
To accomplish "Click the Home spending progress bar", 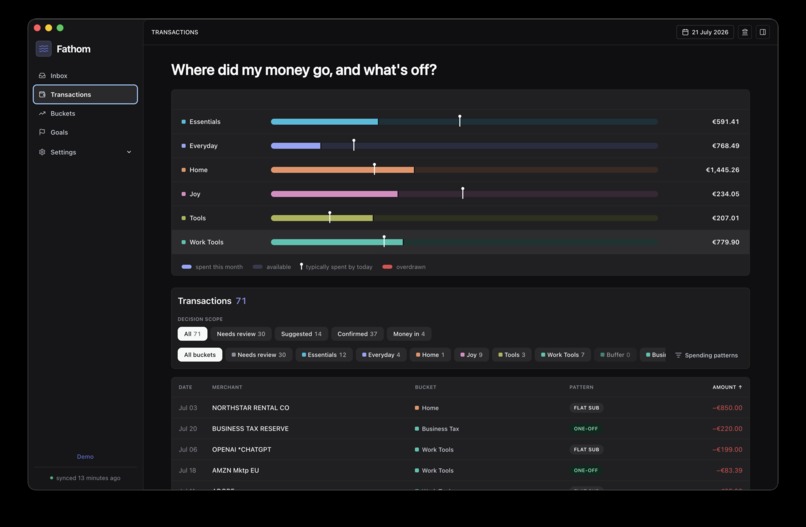I will point(464,170).
